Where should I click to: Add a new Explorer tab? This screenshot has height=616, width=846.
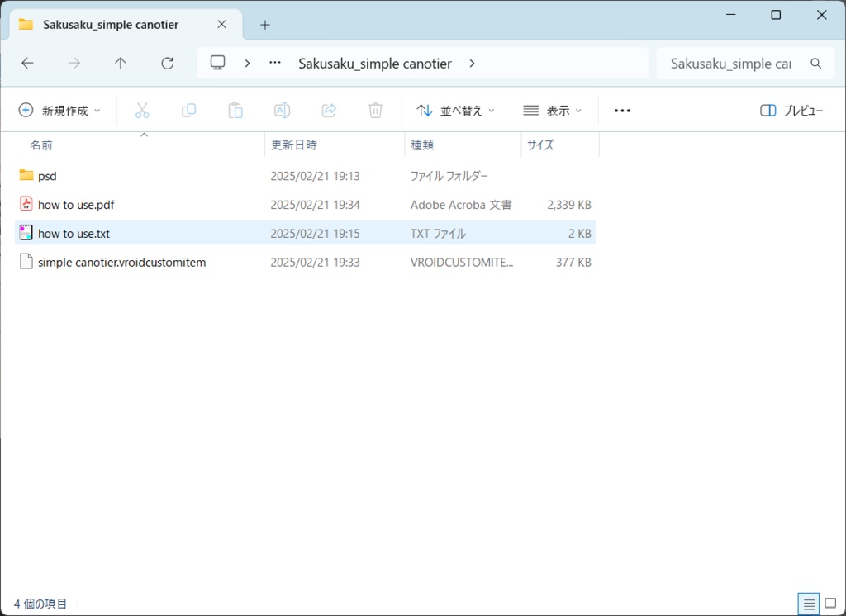(x=265, y=25)
